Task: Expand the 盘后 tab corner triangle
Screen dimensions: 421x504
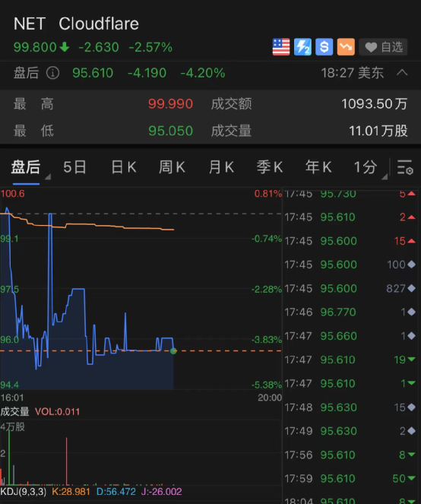Action: (x=48, y=177)
